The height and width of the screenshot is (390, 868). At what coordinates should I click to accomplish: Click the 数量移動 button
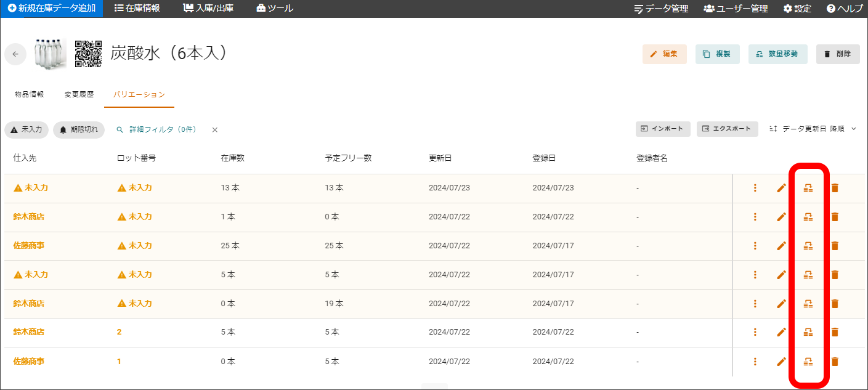click(x=778, y=54)
